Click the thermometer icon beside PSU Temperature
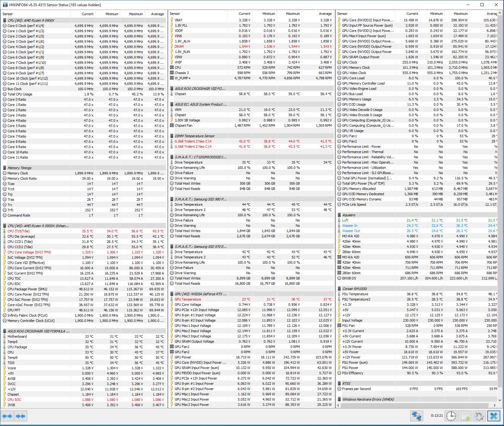 coord(339,294)
